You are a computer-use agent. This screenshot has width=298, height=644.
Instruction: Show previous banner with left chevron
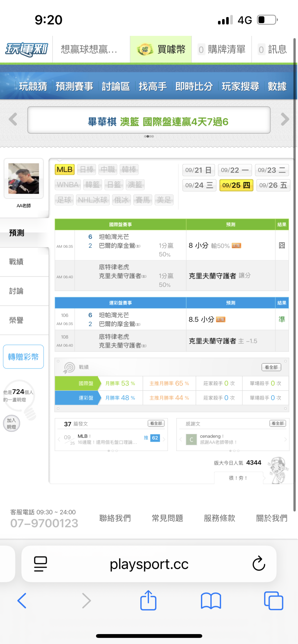(x=13, y=120)
